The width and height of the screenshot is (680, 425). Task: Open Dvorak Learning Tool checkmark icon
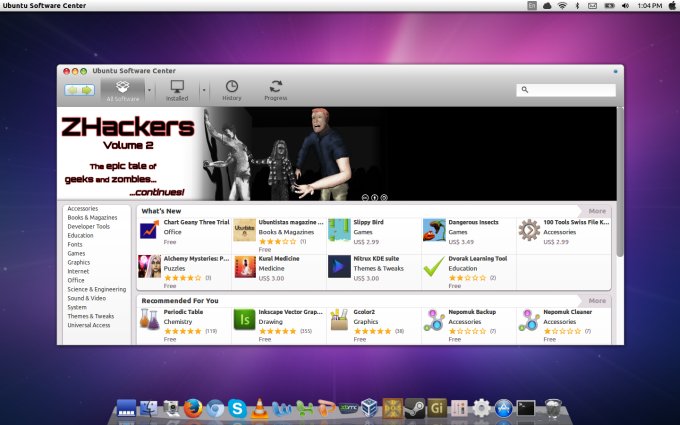click(x=434, y=266)
